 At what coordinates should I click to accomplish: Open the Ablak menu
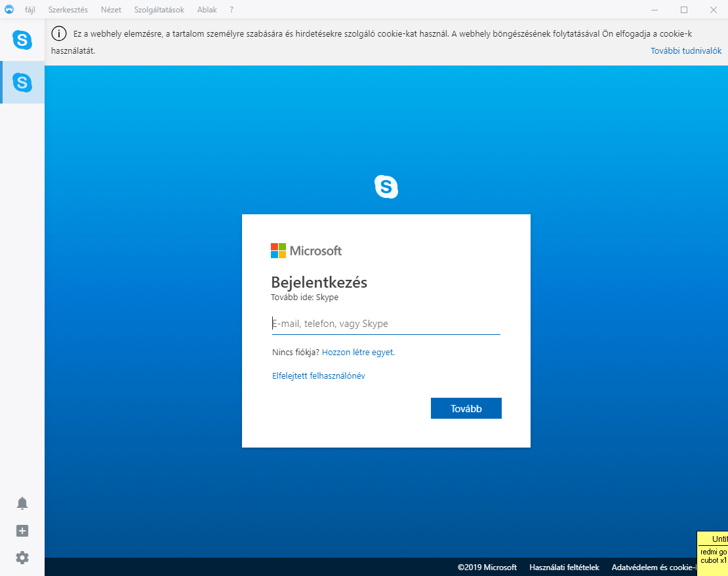(x=207, y=10)
